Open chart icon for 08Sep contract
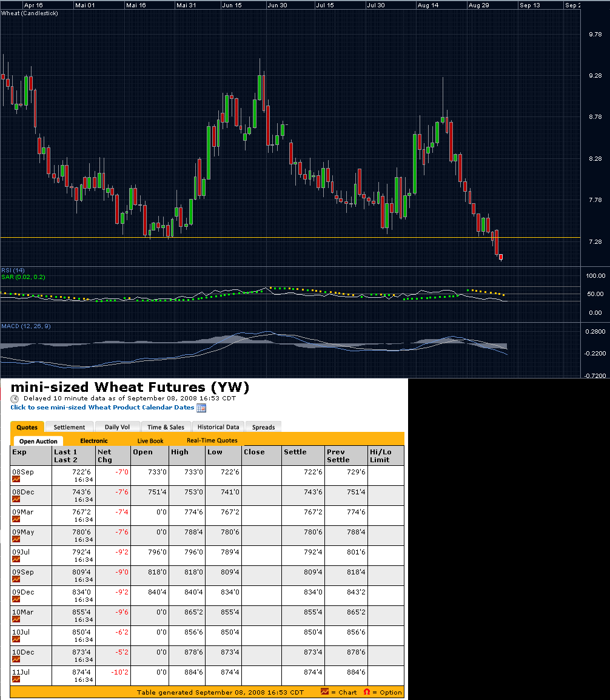The height and width of the screenshot is (700, 610). point(16,479)
